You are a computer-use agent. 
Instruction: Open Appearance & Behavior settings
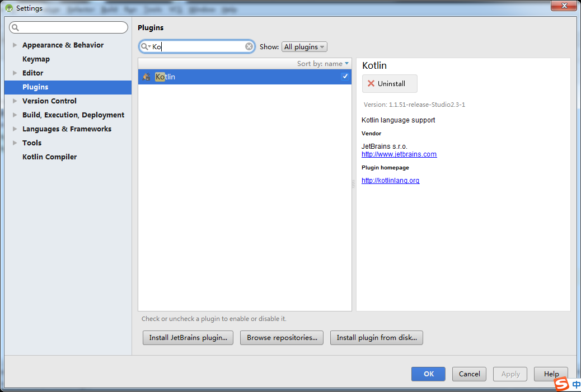63,45
